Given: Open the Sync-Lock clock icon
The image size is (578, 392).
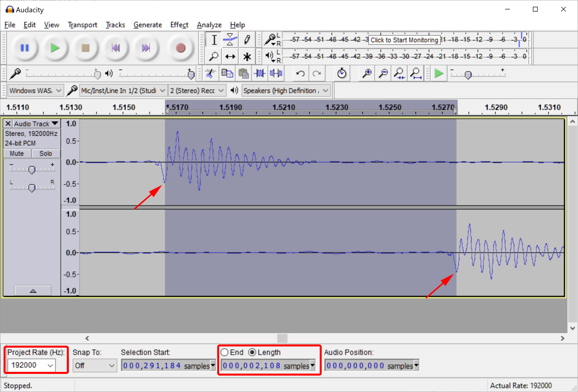Looking at the screenshot, I should tap(342, 73).
